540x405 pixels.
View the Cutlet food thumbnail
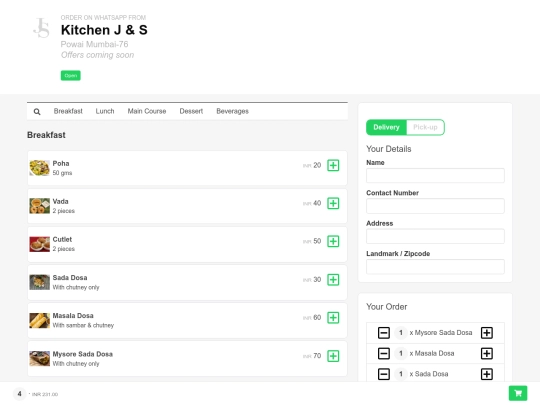coord(40,244)
